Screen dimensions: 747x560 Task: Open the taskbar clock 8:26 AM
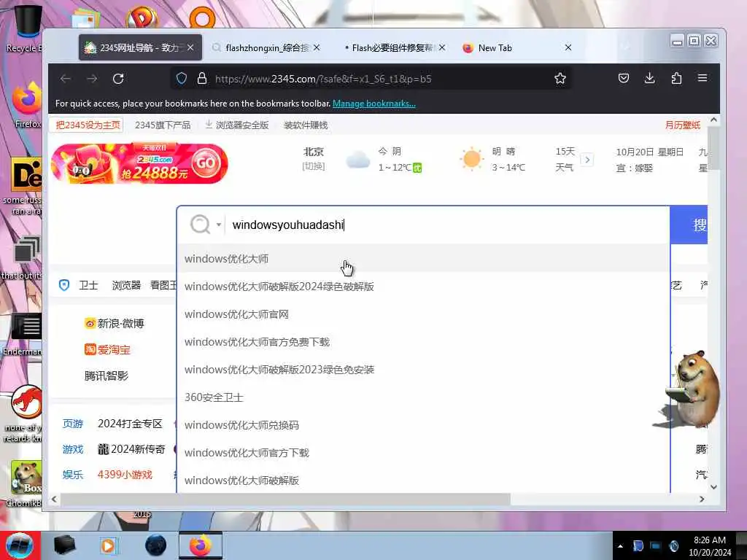[x=710, y=546]
